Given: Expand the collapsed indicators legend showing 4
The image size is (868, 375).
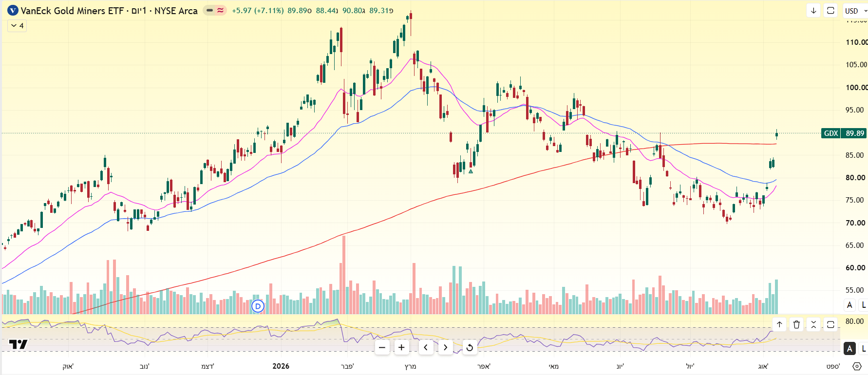Looking at the screenshot, I should pyautogui.click(x=17, y=26).
